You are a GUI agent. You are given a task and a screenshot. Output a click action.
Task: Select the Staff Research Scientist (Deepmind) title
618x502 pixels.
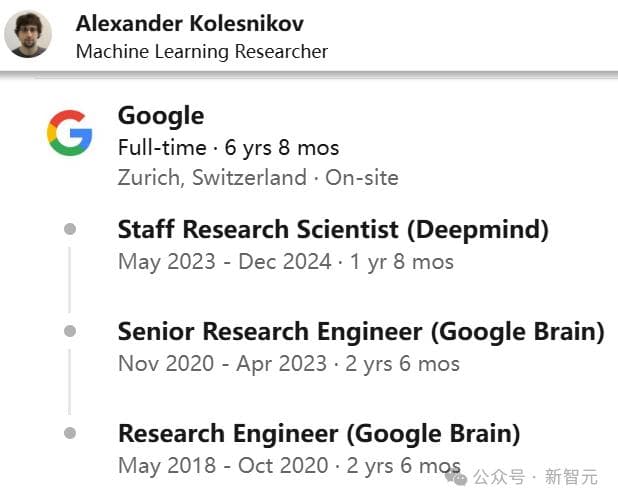[333, 229]
